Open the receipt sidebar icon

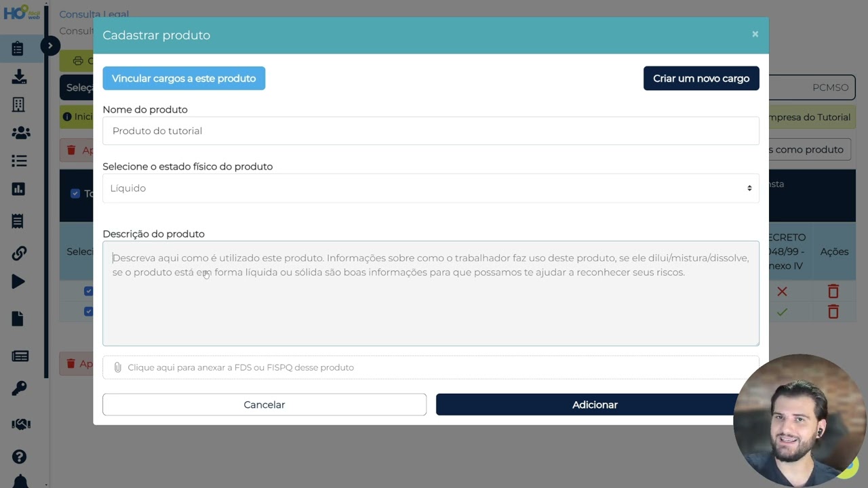[18, 221]
